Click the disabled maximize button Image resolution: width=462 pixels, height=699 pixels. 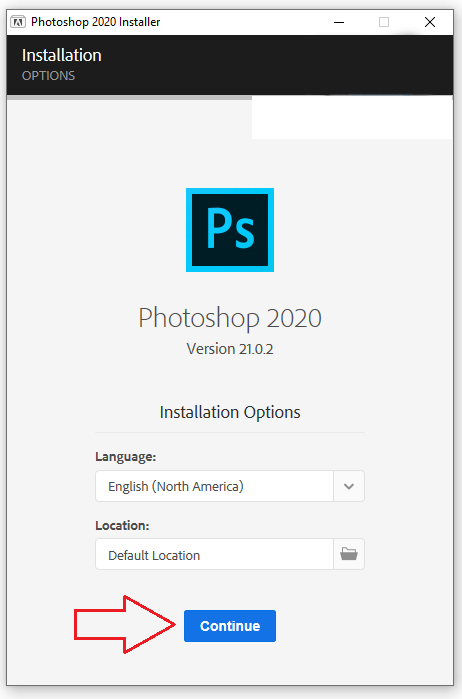click(384, 22)
